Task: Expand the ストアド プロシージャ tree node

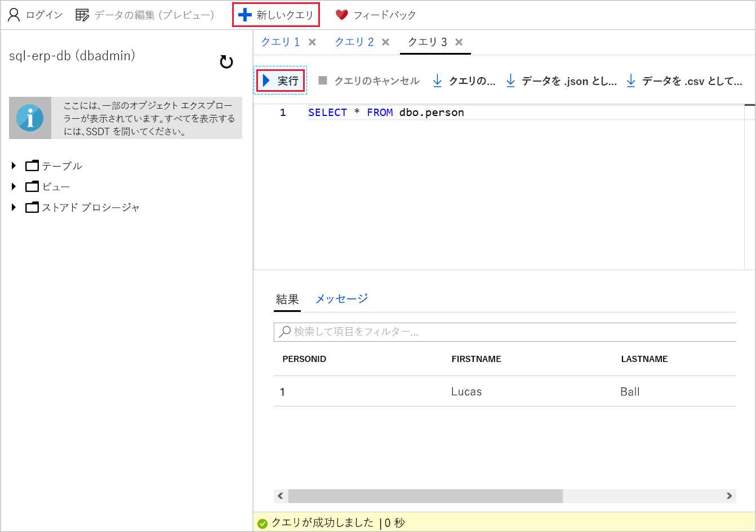Action: pos(14,207)
